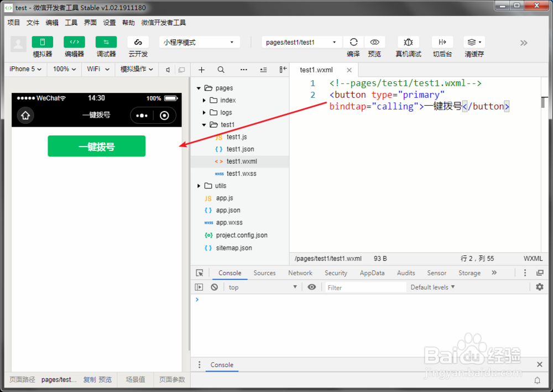This screenshot has height=392, width=553.
Task: Click simulator home icon
Action: point(25,115)
